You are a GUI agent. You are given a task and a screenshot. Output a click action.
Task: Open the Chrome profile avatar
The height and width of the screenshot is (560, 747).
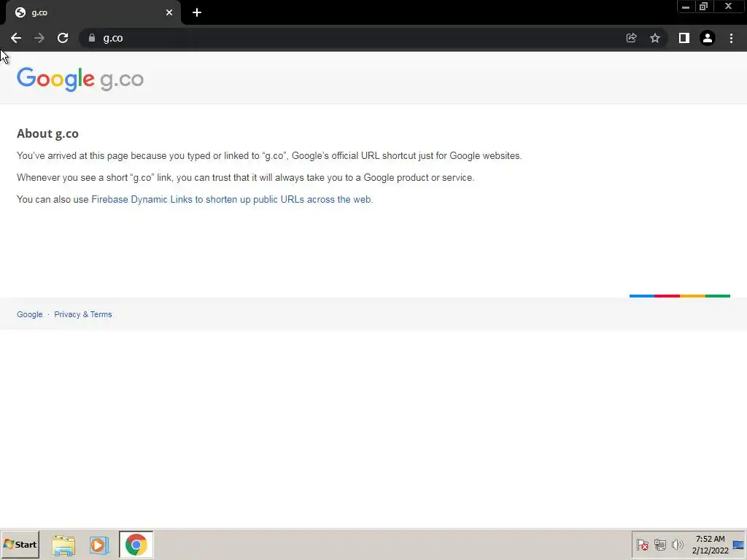708,38
